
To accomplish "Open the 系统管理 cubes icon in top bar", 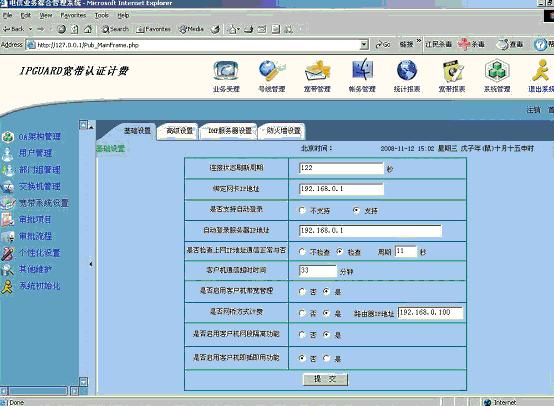I will (497, 71).
